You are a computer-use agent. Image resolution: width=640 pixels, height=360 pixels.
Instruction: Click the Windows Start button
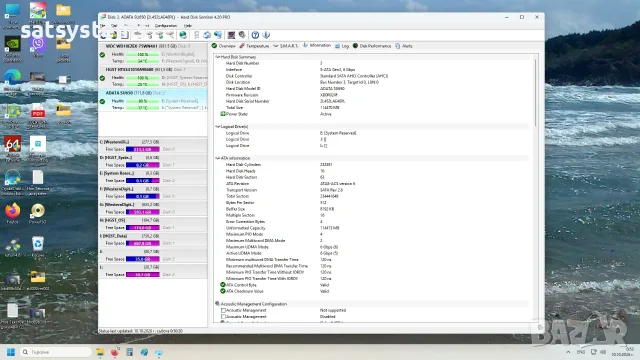tap(11, 352)
